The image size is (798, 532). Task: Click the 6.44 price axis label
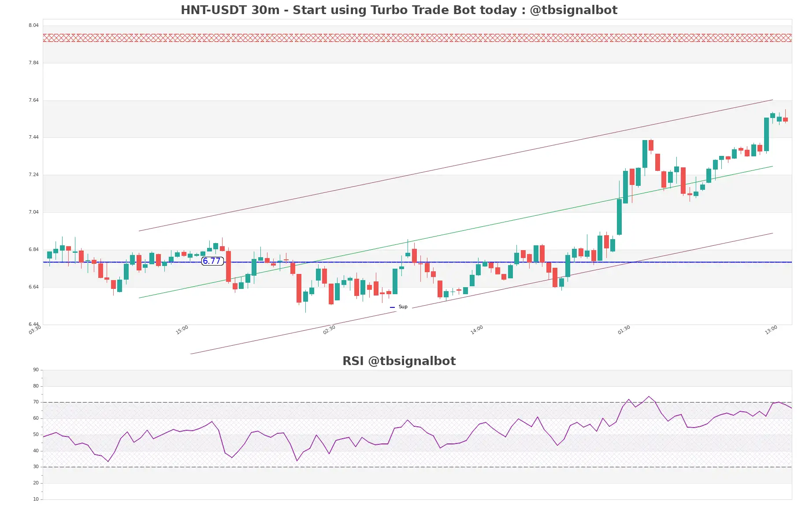click(x=33, y=325)
